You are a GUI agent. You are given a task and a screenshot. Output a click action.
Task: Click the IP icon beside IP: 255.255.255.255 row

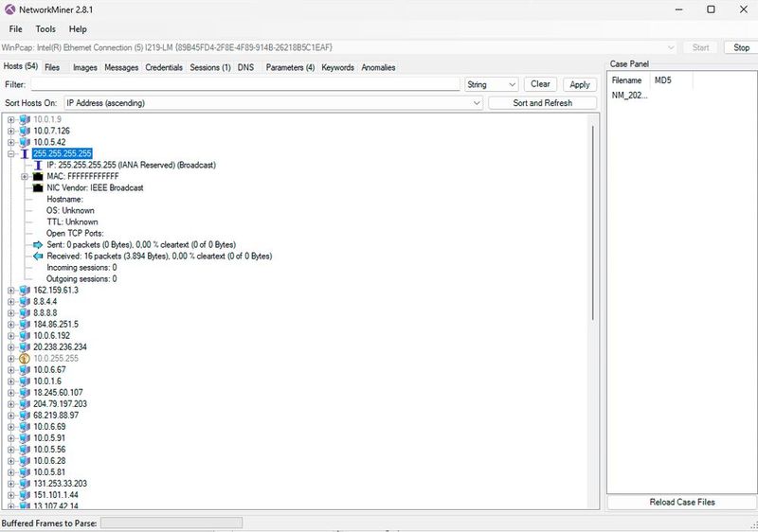(x=38, y=165)
